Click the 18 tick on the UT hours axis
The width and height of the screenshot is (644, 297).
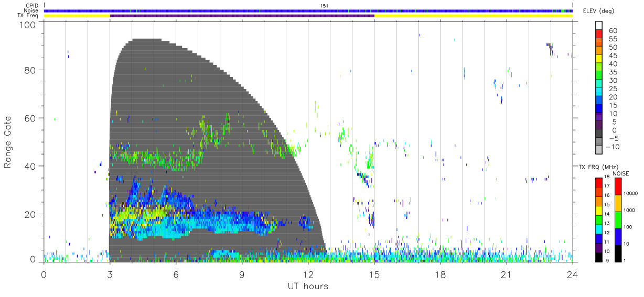click(x=441, y=274)
